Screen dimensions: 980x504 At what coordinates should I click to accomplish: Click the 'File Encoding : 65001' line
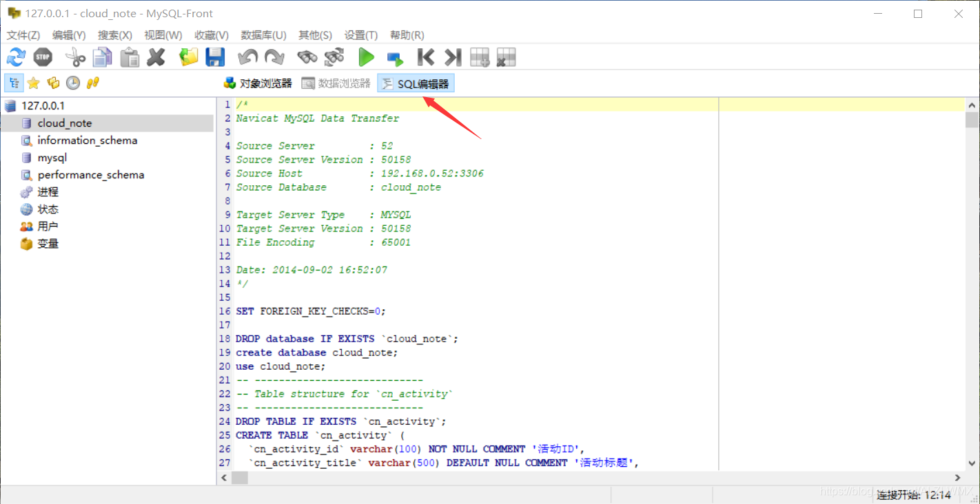pyautogui.click(x=323, y=242)
